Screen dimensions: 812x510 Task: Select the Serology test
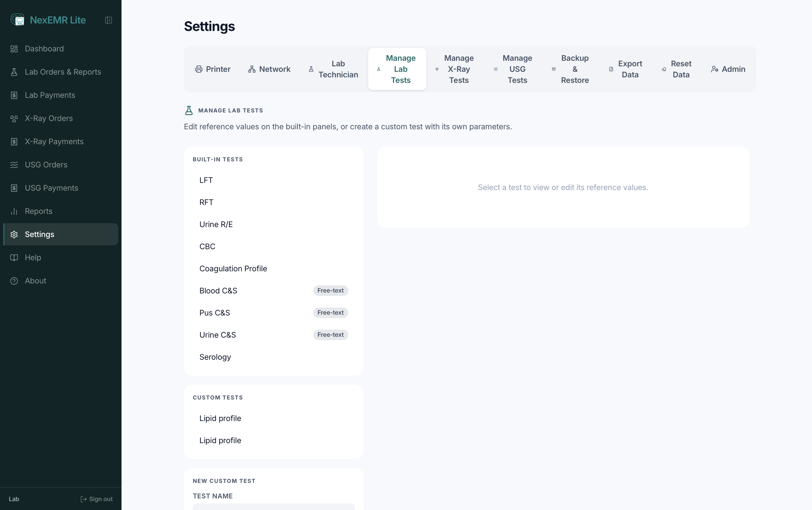[x=274, y=357]
